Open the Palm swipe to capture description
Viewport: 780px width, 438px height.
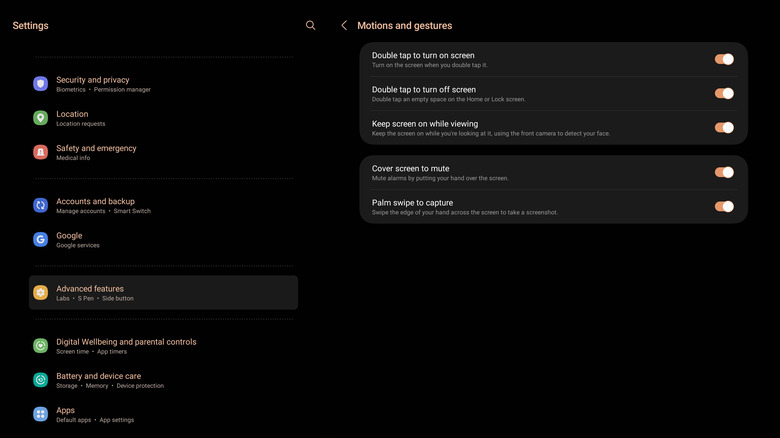click(x=465, y=212)
